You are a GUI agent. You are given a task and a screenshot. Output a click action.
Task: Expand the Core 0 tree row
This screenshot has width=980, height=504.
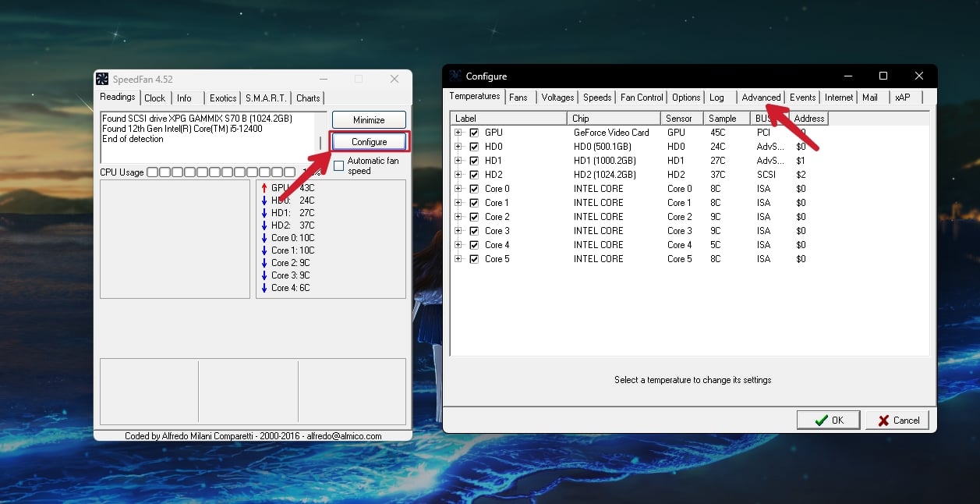coord(458,189)
